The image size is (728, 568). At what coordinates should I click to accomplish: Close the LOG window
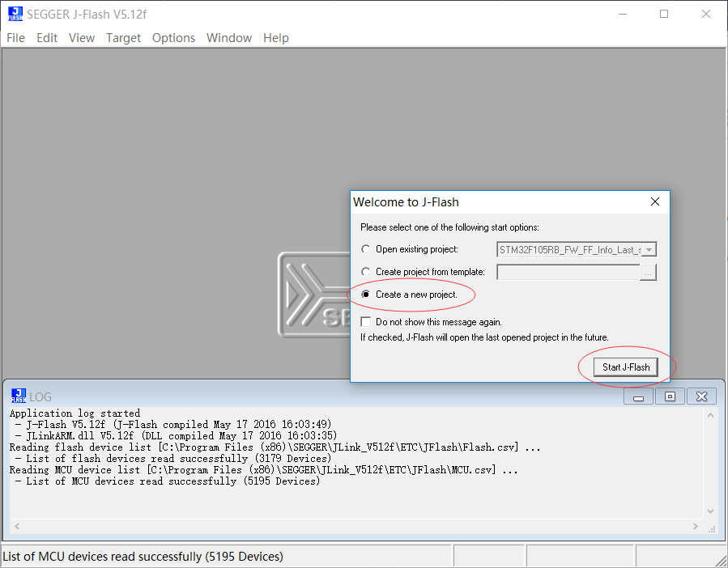click(x=701, y=396)
